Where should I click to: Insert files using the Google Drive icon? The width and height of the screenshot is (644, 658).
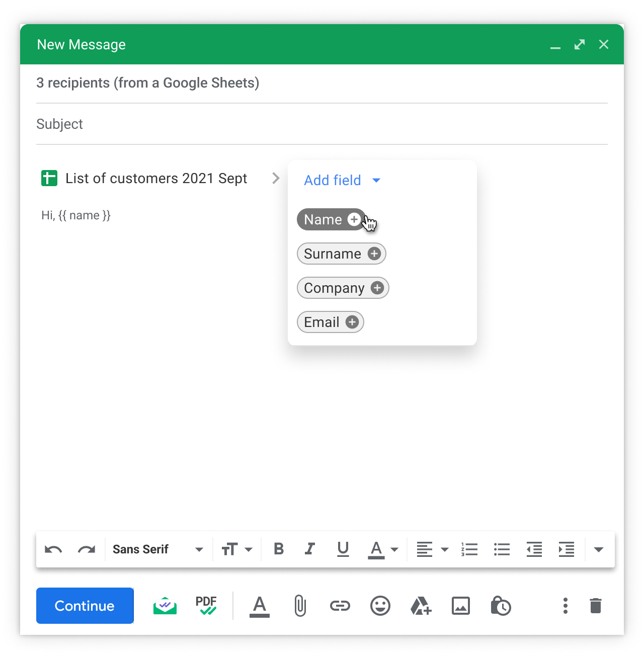click(421, 606)
